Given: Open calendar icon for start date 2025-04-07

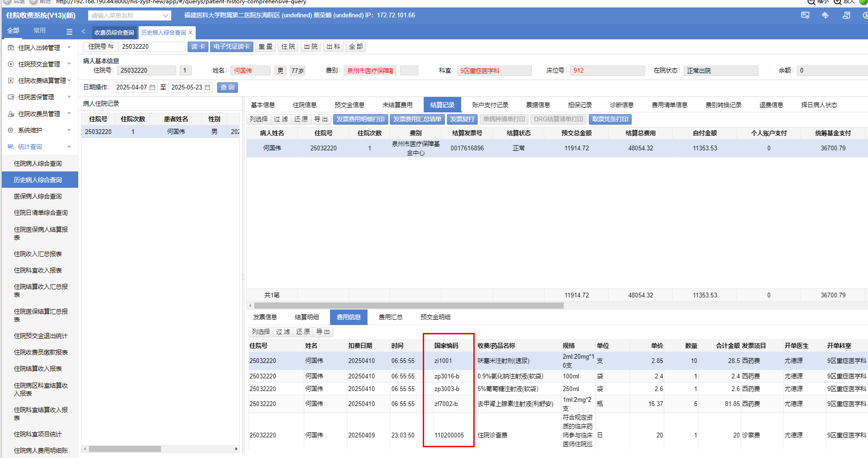Looking at the screenshot, I should (x=152, y=88).
